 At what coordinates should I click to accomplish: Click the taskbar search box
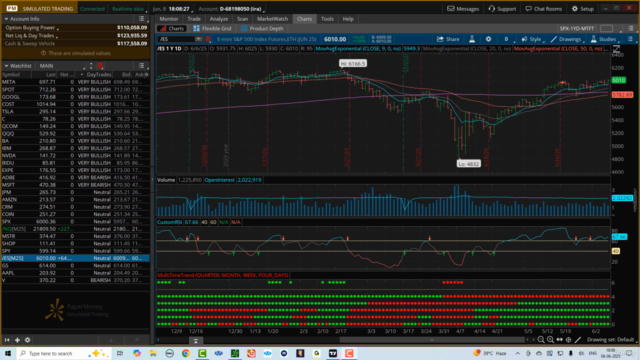coord(63,353)
